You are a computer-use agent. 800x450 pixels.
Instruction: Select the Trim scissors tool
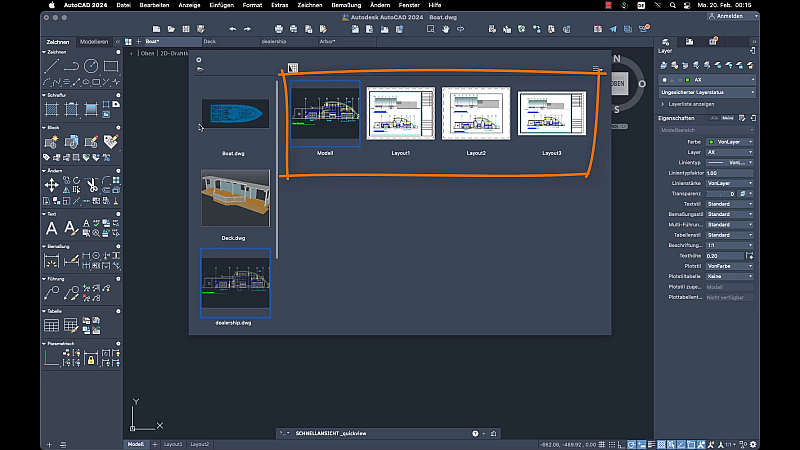(92, 184)
